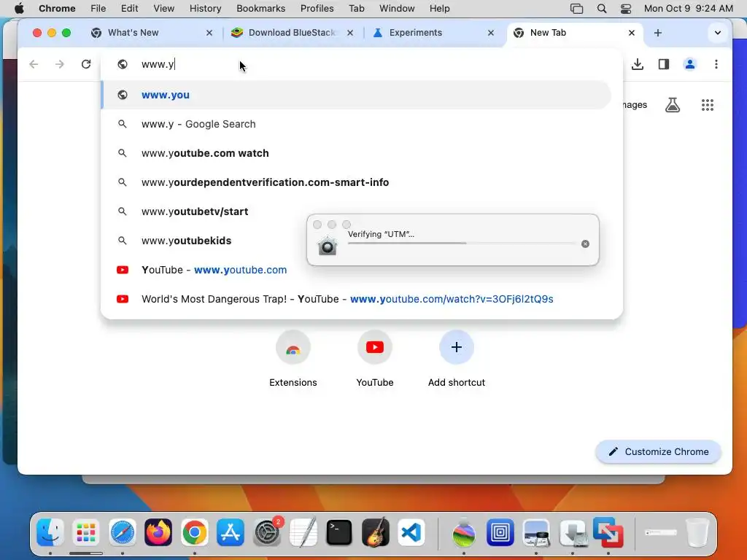This screenshot has width=747, height=560.
Task: Cancel the Verifying UTM progress dialog
Action: [x=585, y=244]
